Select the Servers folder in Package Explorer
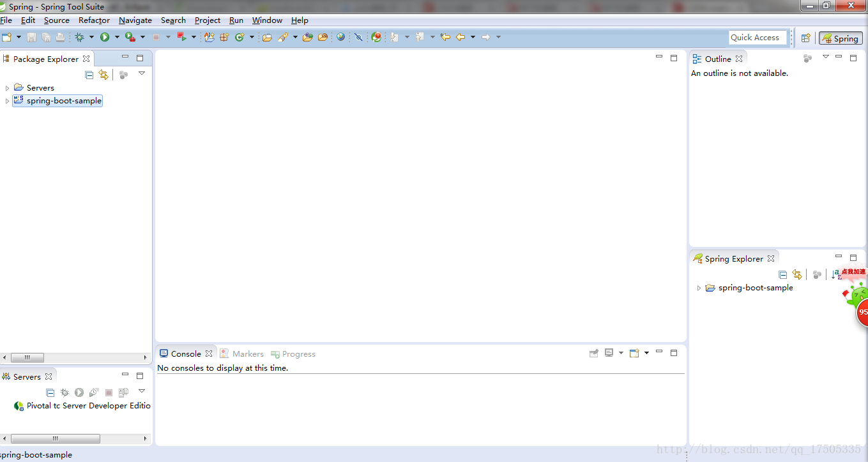Viewport: 868px width, 462px height. click(x=34, y=88)
